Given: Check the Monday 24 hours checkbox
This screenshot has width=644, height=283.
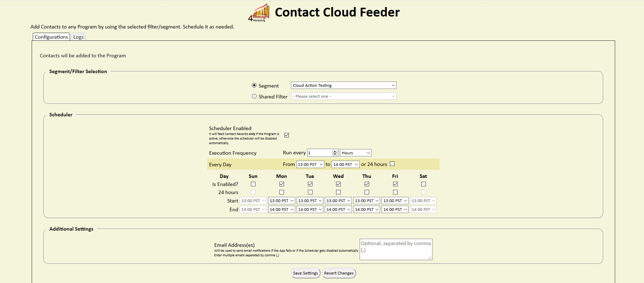Looking at the screenshot, I should 282,192.
